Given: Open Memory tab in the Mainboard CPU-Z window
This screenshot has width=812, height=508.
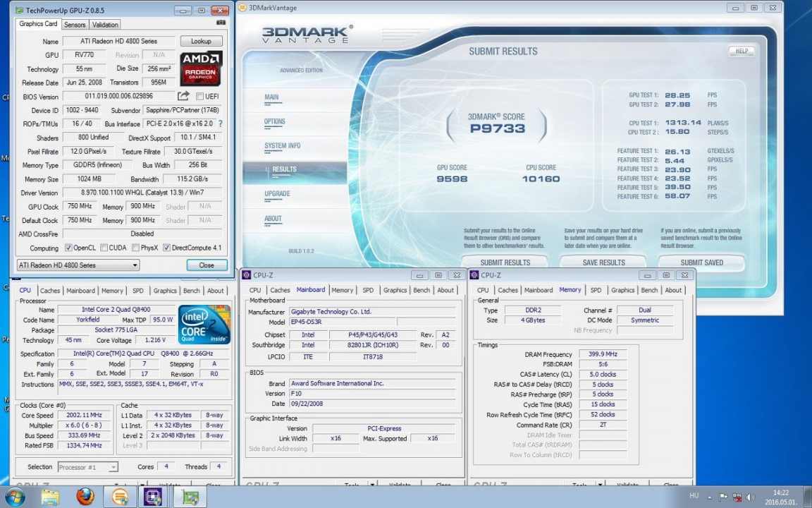Looking at the screenshot, I should tap(343, 290).
